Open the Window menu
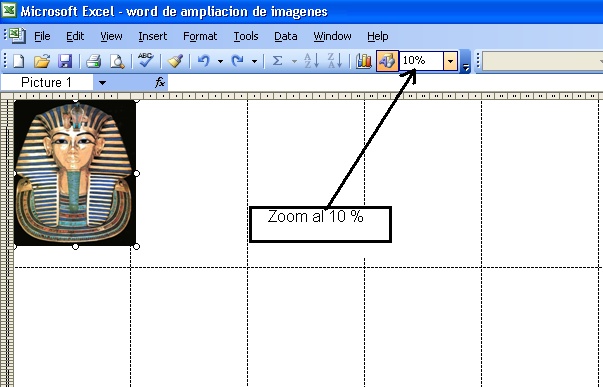This screenshot has height=387, width=603. click(332, 36)
